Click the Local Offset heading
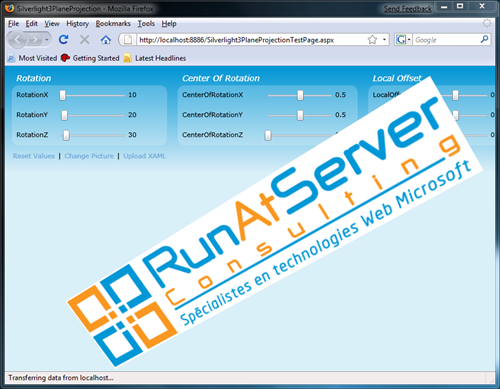The height and width of the screenshot is (389, 500). click(x=397, y=78)
